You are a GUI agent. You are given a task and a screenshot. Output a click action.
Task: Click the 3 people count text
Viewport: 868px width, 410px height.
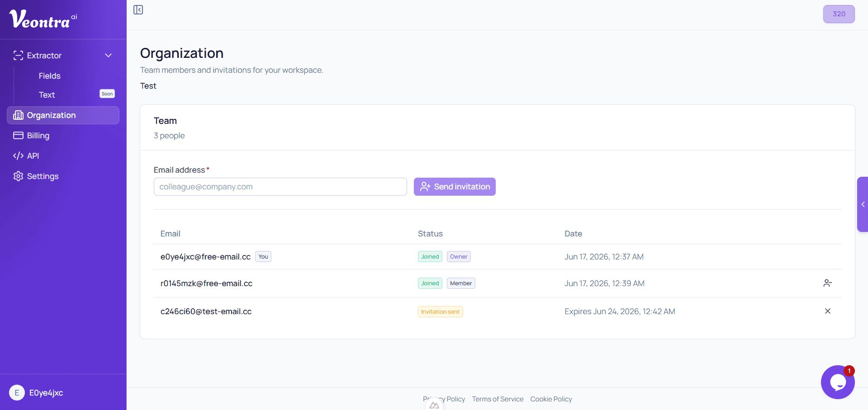(x=169, y=136)
